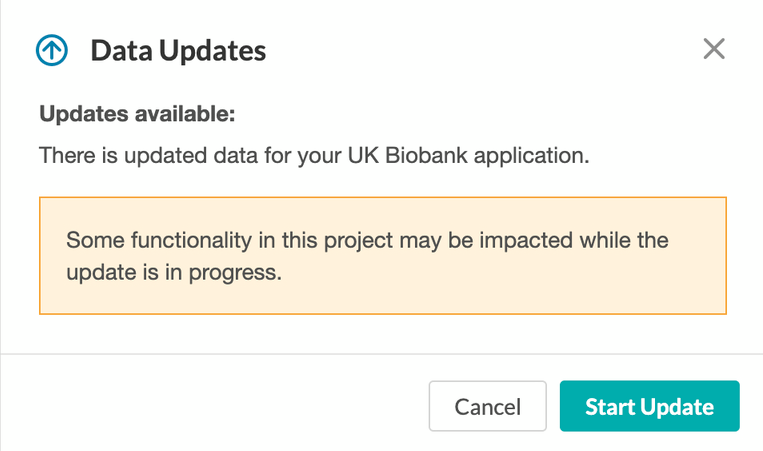Click the 'update is in progress.' text
This screenshot has width=763, height=451.
pyautogui.click(x=174, y=272)
